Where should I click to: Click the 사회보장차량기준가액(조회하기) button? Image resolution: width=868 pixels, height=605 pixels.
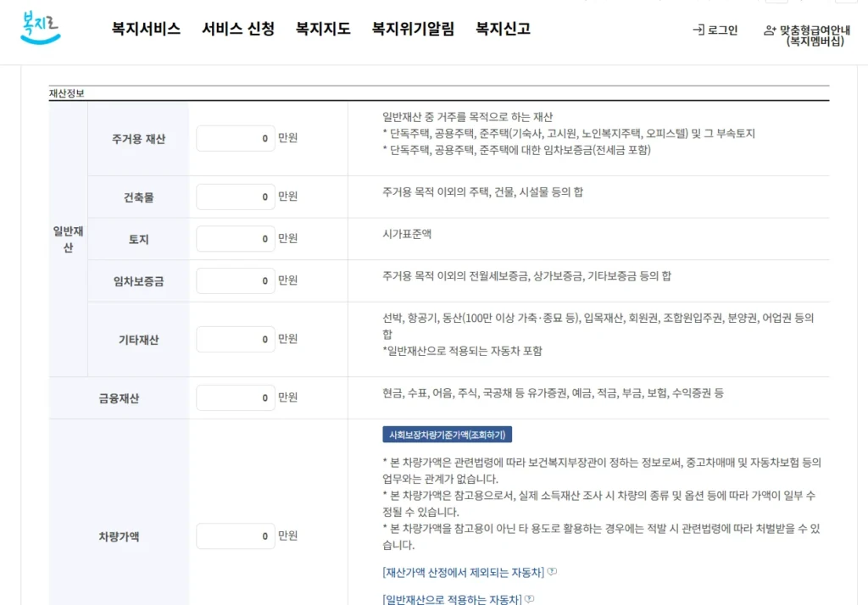447,434
